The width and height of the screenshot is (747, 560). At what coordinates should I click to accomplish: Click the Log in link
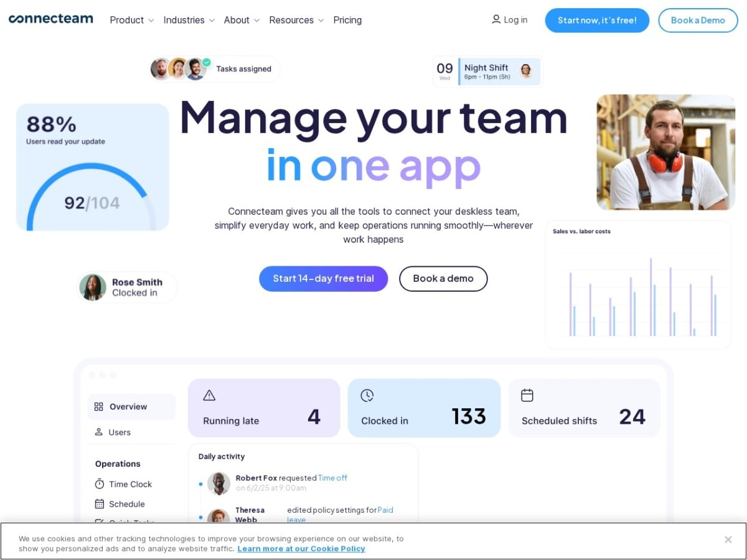(510, 19)
